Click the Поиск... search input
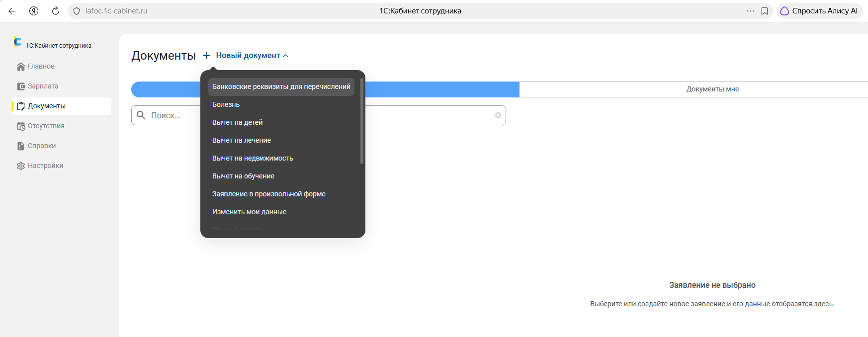 pos(319,115)
